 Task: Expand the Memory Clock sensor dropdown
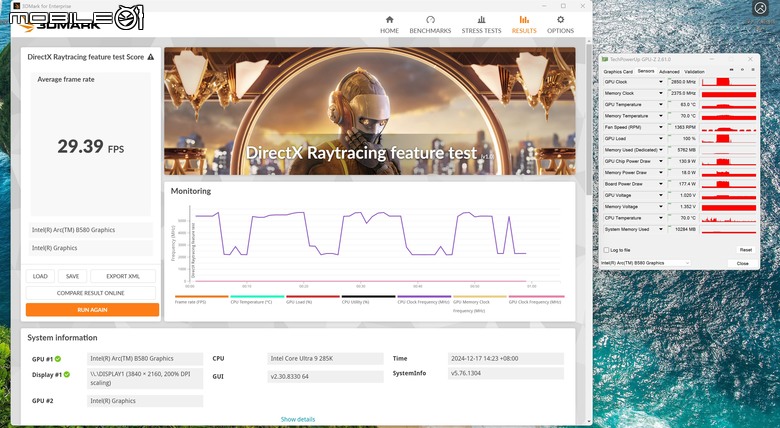point(661,93)
